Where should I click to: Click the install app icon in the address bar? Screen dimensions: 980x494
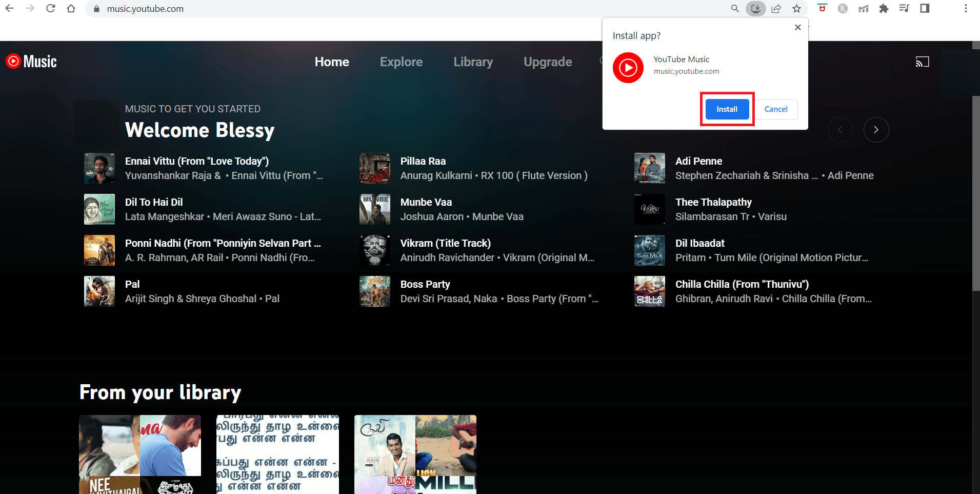(x=756, y=8)
